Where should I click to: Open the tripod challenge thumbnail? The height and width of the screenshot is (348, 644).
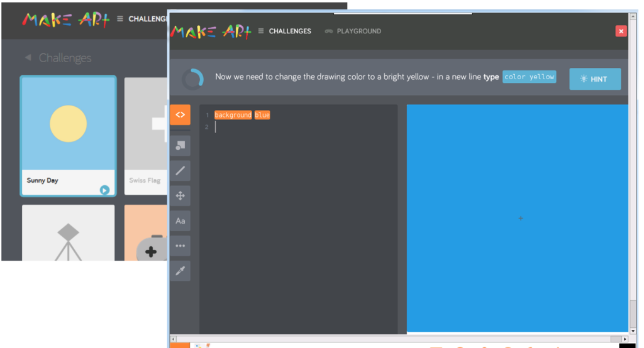point(68,232)
